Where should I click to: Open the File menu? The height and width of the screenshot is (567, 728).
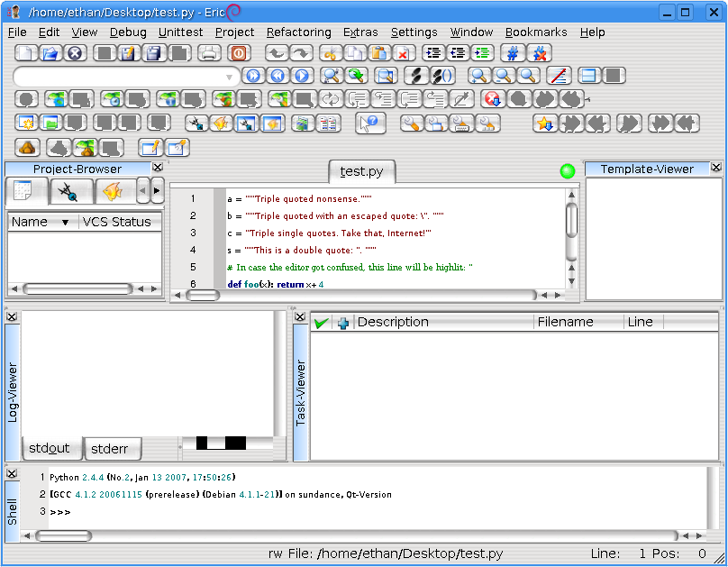coord(18,32)
